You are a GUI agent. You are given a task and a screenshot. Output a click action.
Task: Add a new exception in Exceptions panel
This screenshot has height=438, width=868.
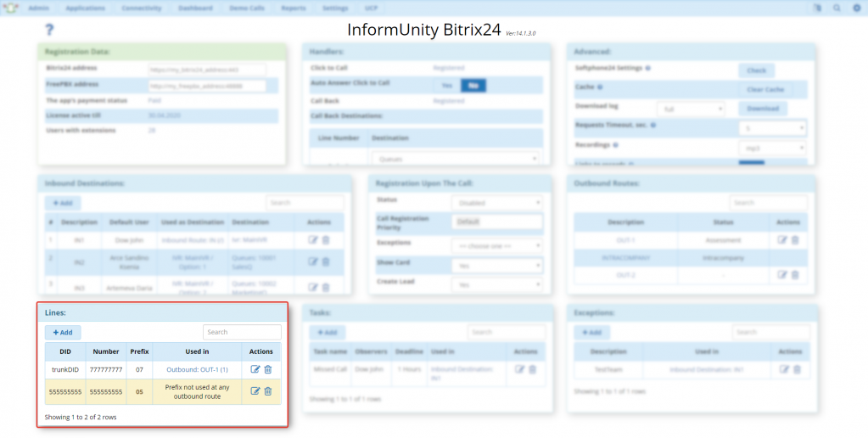tap(592, 332)
